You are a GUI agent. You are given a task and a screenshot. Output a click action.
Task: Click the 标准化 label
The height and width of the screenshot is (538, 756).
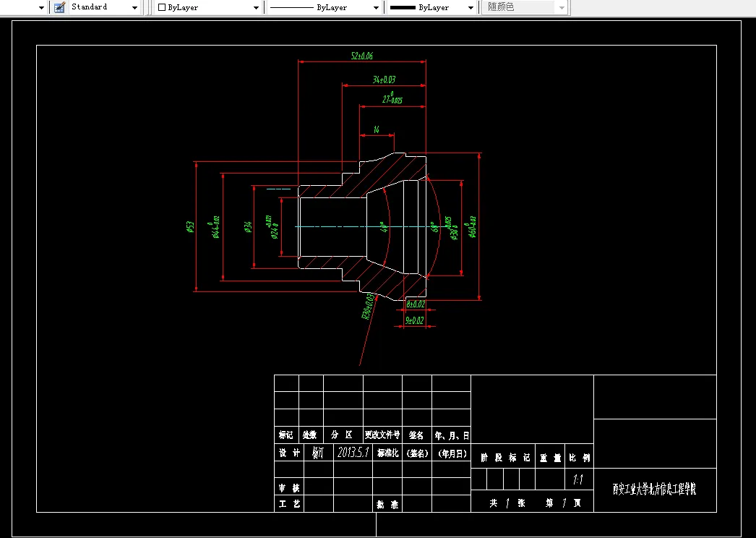click(387, 453)
